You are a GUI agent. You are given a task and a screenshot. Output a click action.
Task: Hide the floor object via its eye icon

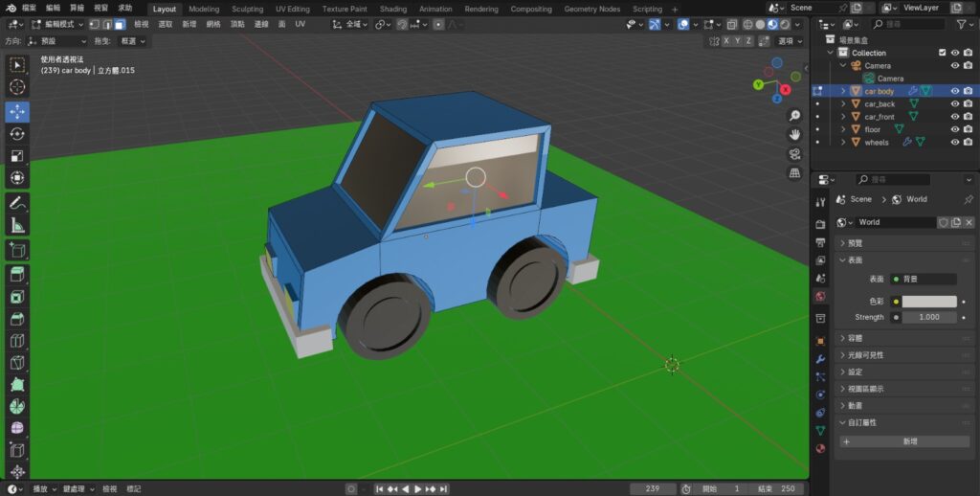coord(954,129)
